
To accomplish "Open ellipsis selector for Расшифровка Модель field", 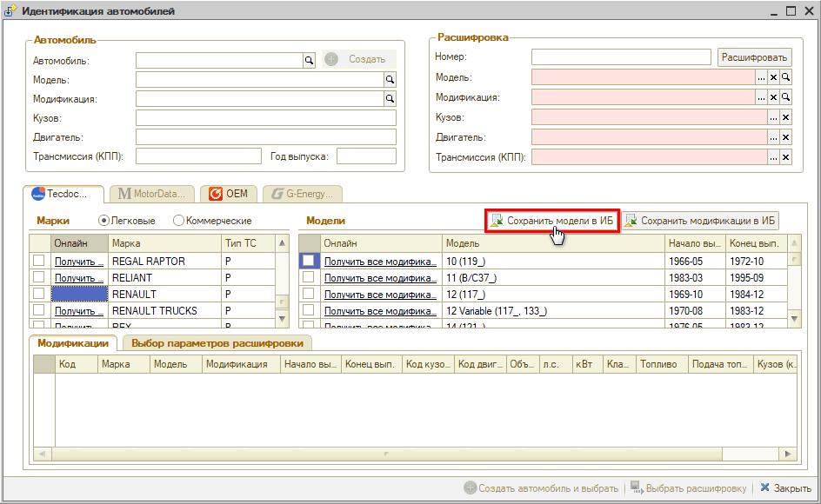I will tap(761, 77).
